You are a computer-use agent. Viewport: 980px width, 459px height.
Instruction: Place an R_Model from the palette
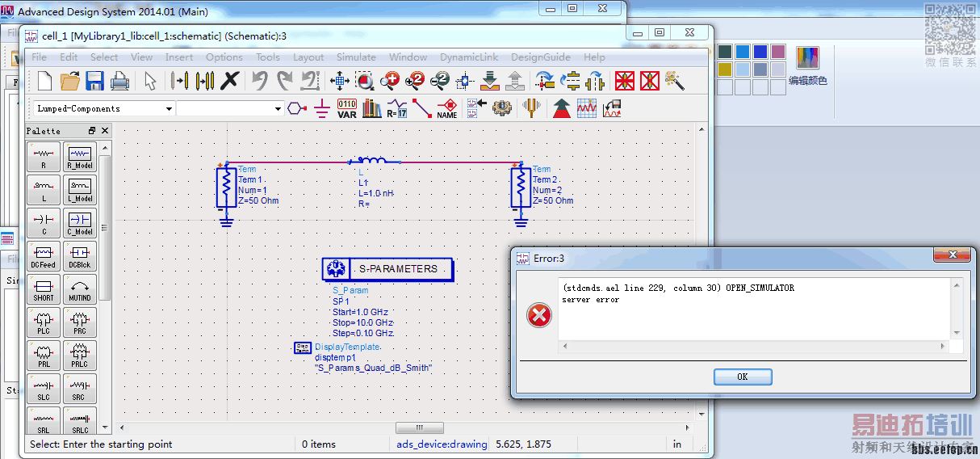coord(80,157)
